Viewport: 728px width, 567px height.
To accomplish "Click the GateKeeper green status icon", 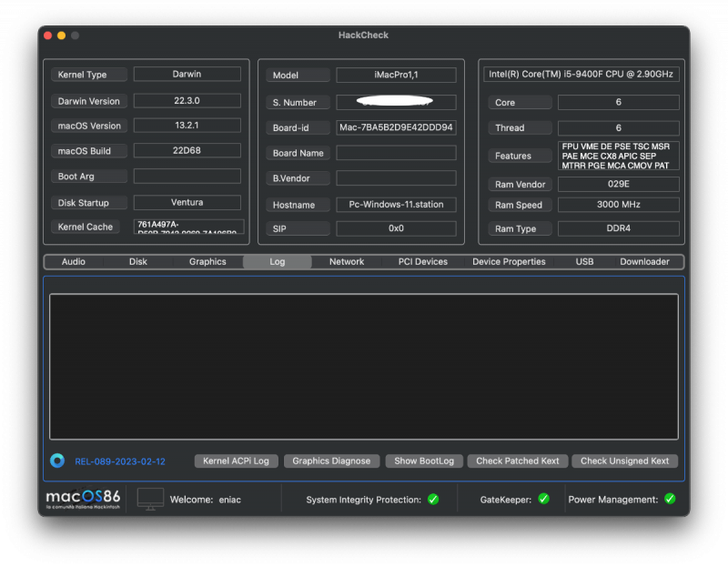I will click(x=544, y=499).
